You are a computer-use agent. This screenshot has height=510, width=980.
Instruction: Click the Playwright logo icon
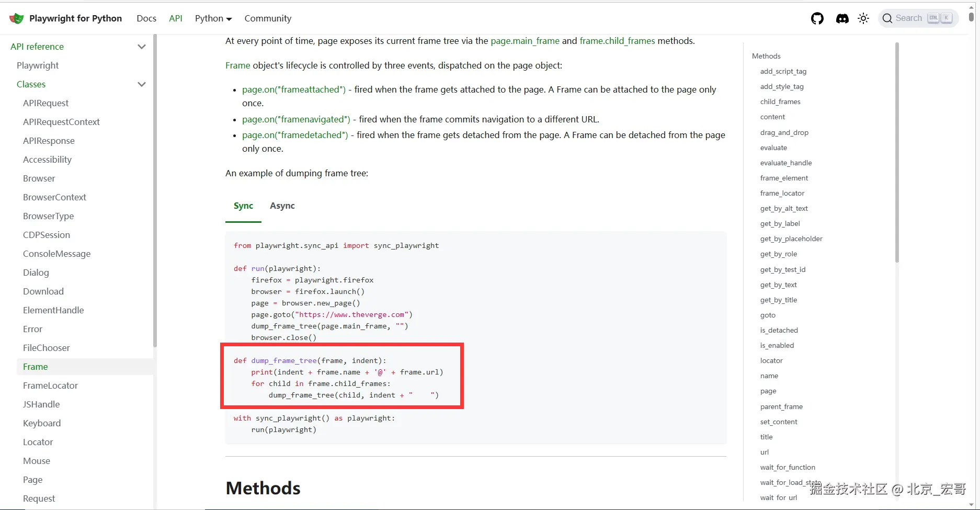(17, 18)
